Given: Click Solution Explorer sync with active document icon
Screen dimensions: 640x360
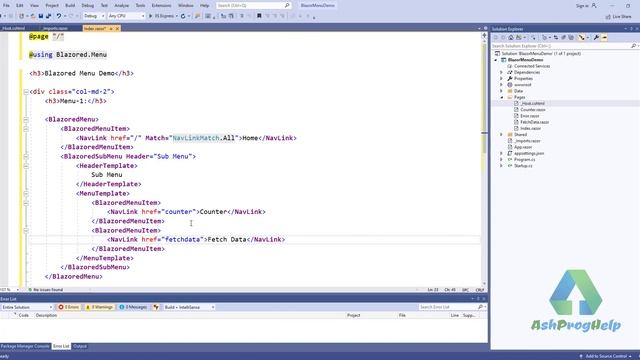Looking at the screenshot, I should [556, 38].
